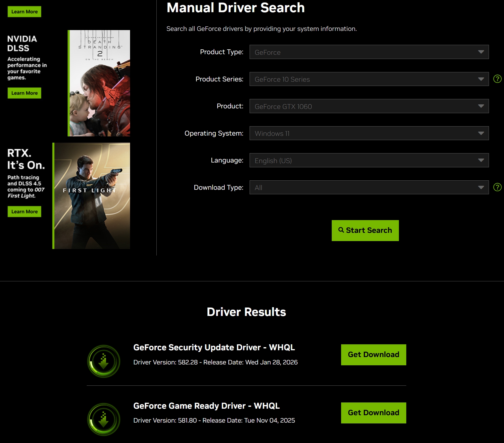The image size is (504, 443).
Task: Click 'Accelerating performance in your favorite games' text
Action: [27, 68]
